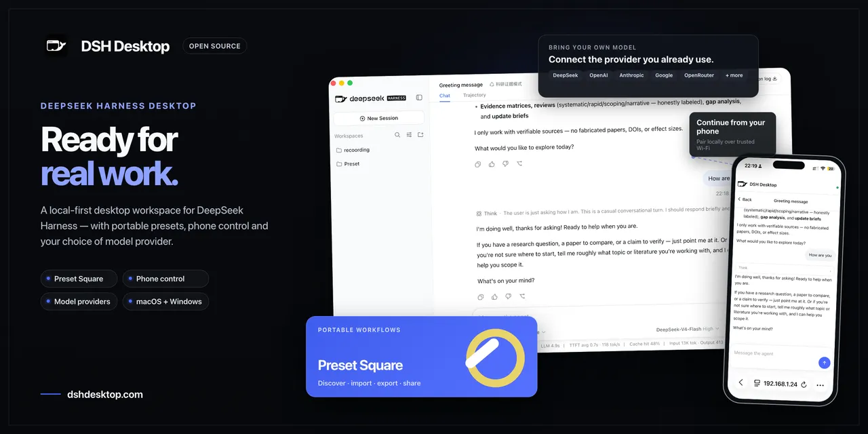Copy the first assistant reply in desktop chat

tap(478, 164)
